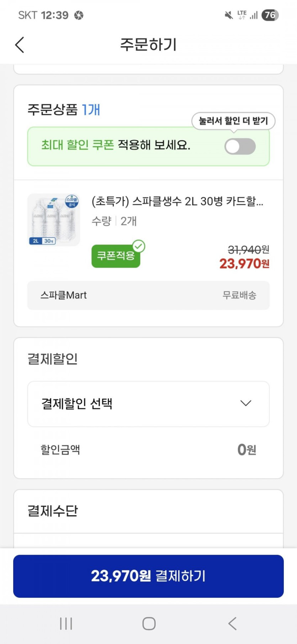The image size is (297, 644).
Task: Tap the '주문상품 1개' section header
Action: 64,110
